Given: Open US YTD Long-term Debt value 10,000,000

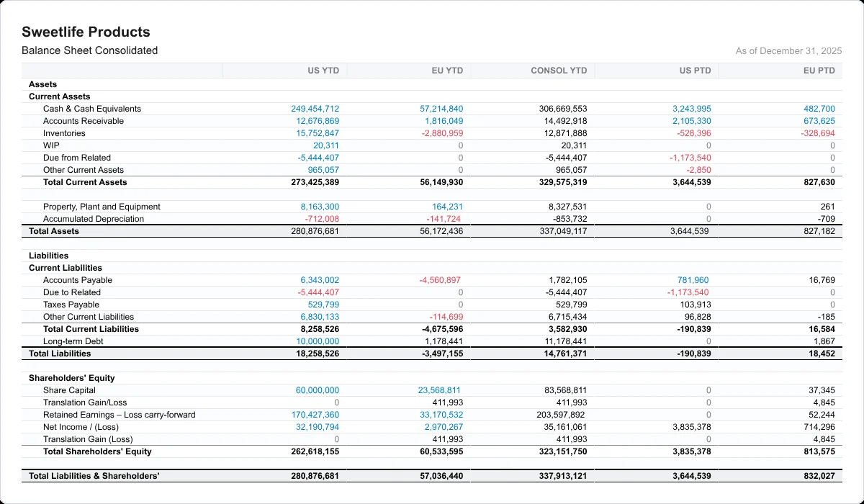Looking at the screenshot, I should coord(318,341).
